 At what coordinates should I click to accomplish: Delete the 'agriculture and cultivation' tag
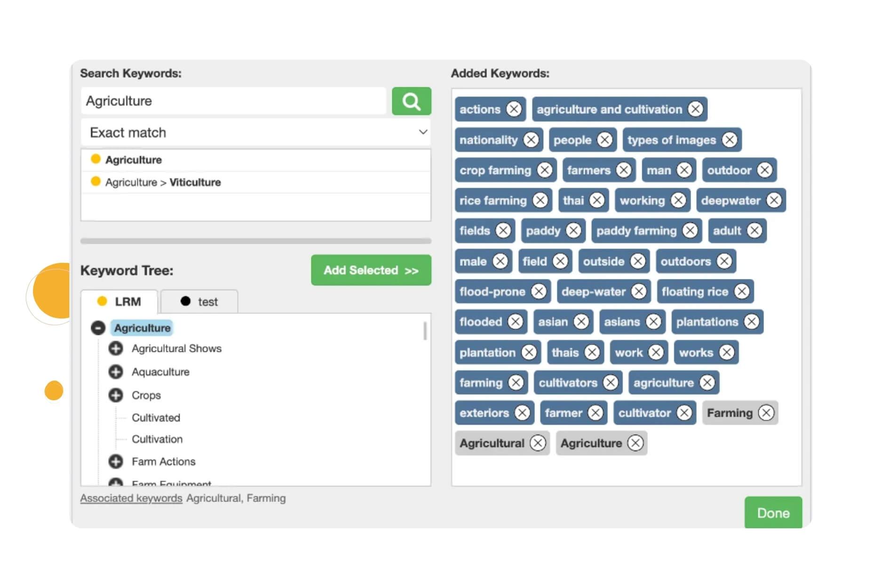[x=695, y=109]
